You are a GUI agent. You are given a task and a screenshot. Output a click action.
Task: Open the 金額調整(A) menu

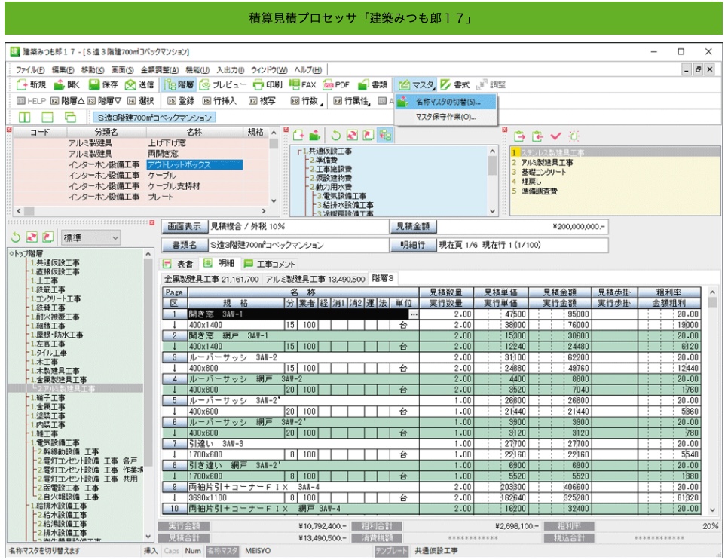click(x=160, y=69)
